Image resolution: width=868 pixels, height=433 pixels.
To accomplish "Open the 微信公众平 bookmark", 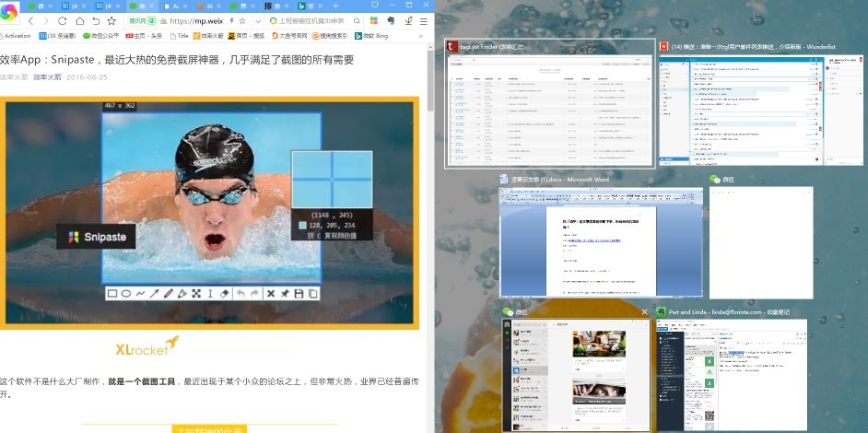I will tap(100, 36).
